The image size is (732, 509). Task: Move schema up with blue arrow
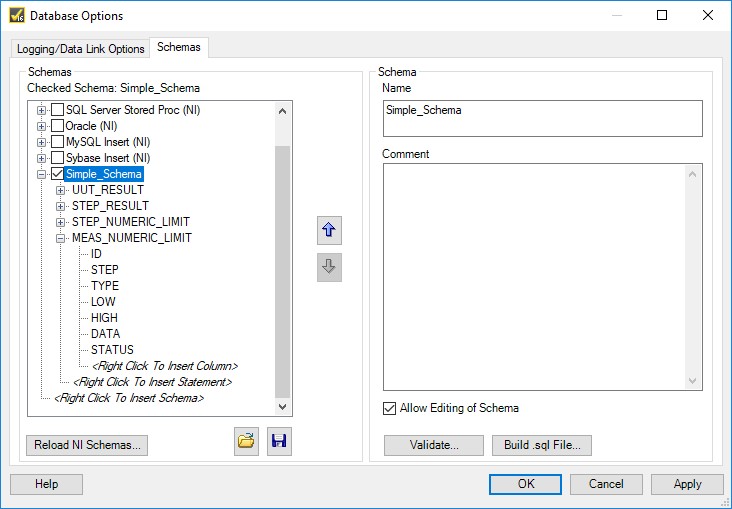point(329,230)
